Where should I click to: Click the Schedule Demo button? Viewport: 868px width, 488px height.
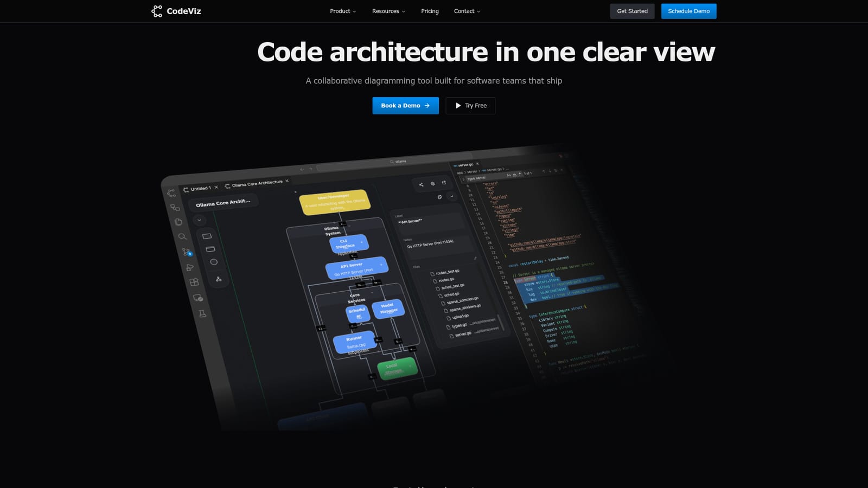[688, 11]
